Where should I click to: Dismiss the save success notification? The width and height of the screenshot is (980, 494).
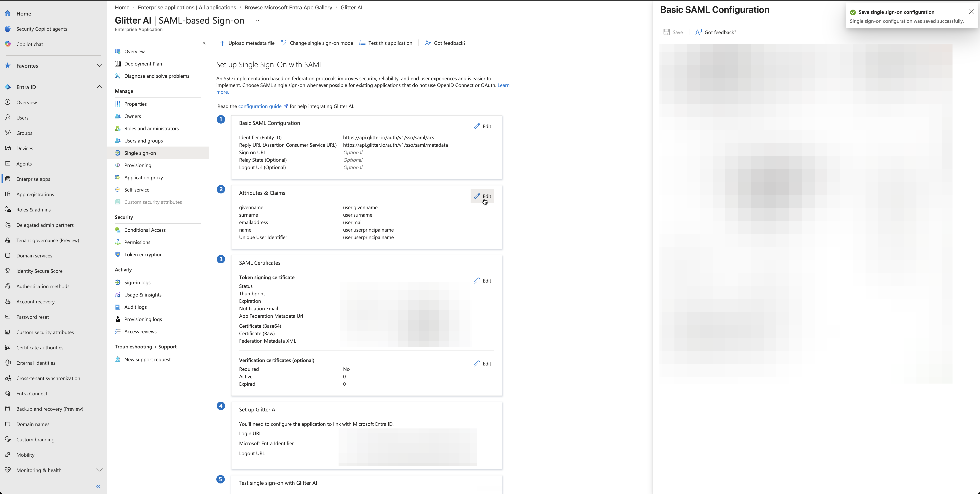971,12
